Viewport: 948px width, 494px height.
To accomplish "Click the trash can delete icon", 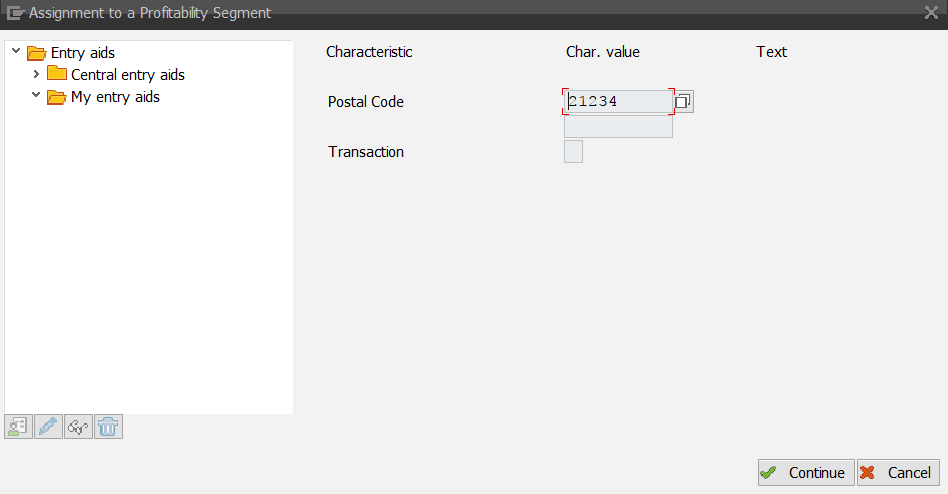I will 108,427.
